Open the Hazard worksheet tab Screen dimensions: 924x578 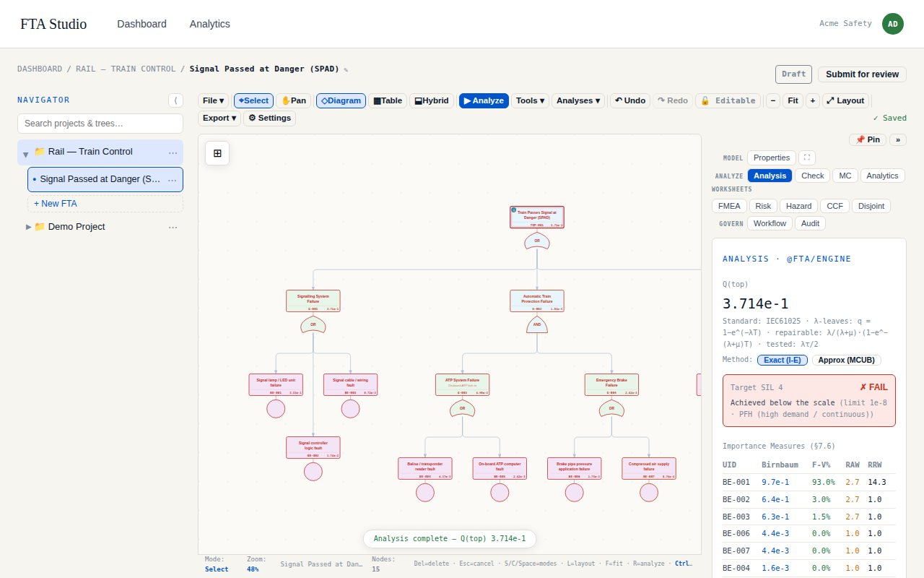pos(798,206)
